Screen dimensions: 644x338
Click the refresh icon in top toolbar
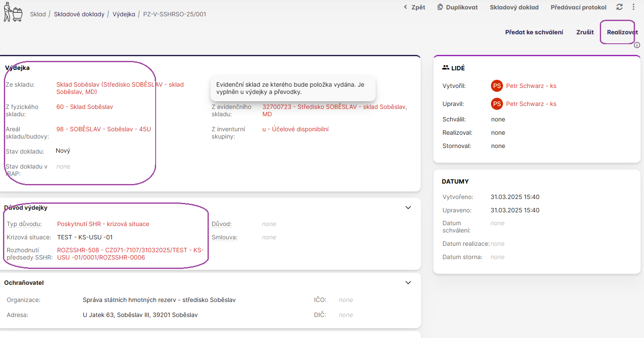point(619,7)
